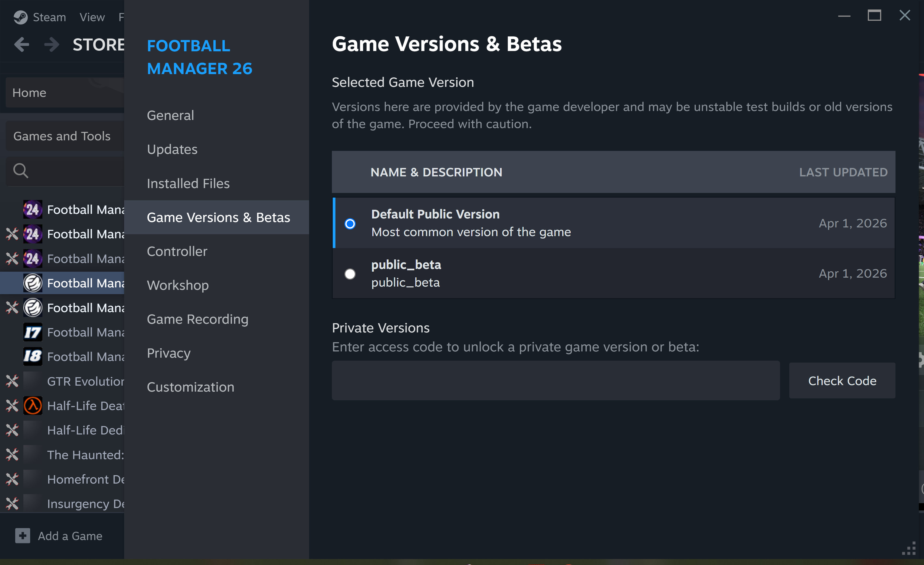Image resolution: width=924 pixels, height=565 pixels.
Task: Click the tools icon beside Homefront De
Action: point(12,480)
